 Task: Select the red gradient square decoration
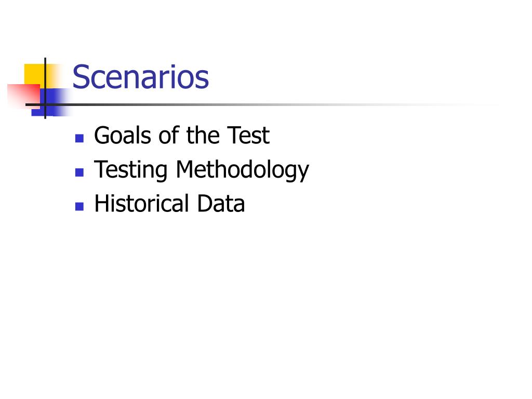(23, 96)
